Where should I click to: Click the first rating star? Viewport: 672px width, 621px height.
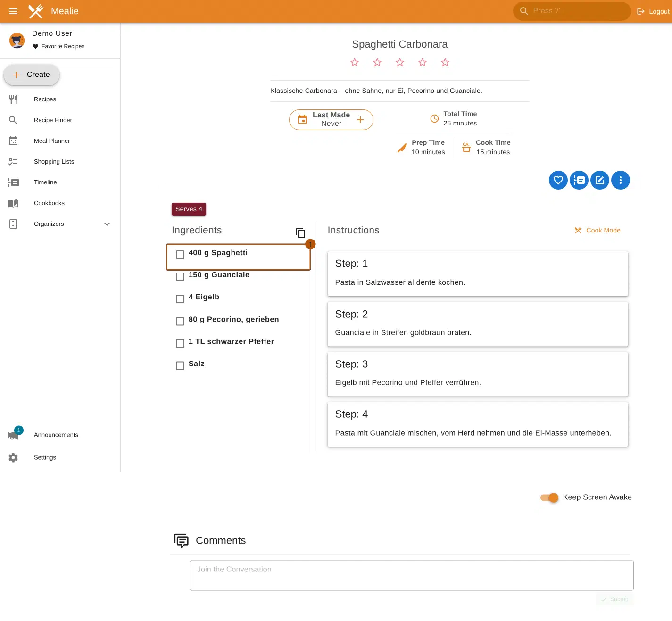pos(355,62)
